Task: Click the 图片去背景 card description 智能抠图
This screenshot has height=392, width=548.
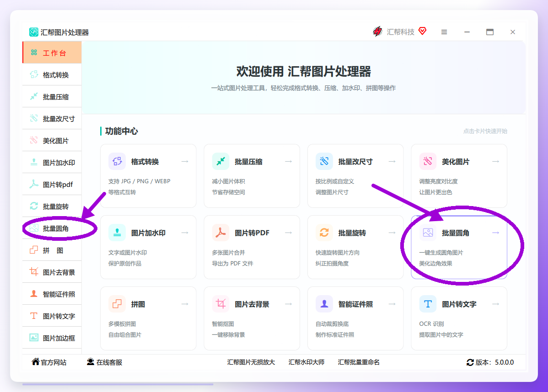Action: 223,323
